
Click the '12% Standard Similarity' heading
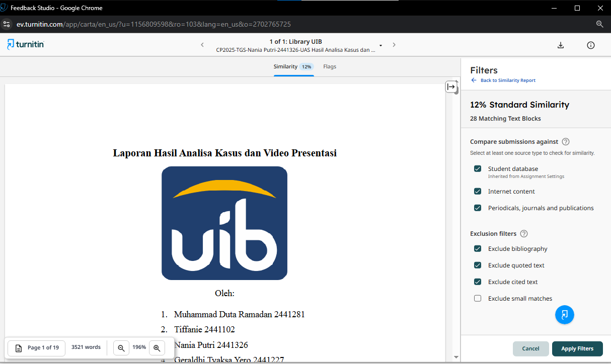click(x=519, y=105)
